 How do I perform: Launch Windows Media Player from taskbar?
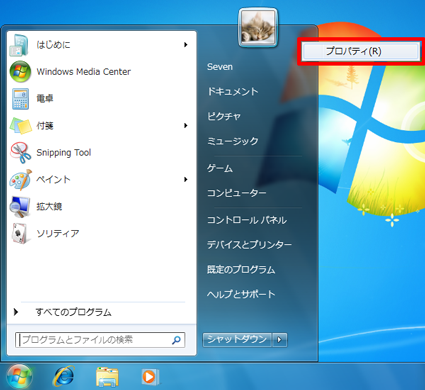click(x=150, y=377)
